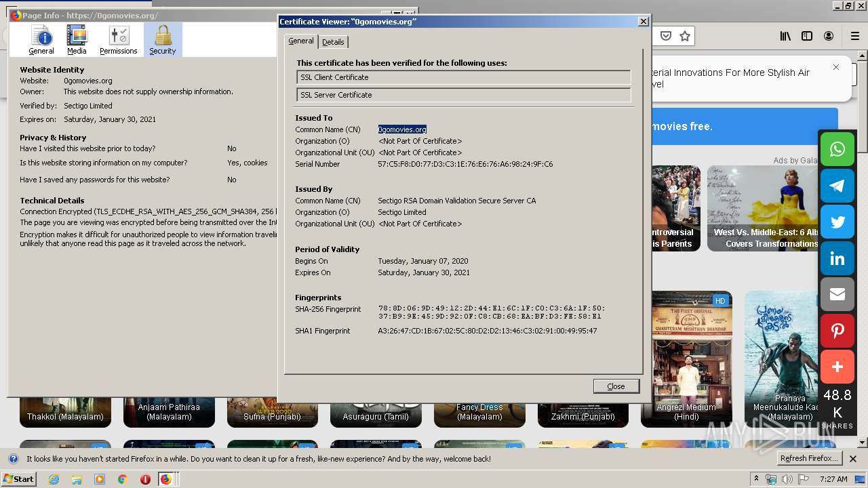The width and height of the screenshot is (868, 488).
Task: Share via LinkedIn icon in sidebar
Action: (837, 259)
